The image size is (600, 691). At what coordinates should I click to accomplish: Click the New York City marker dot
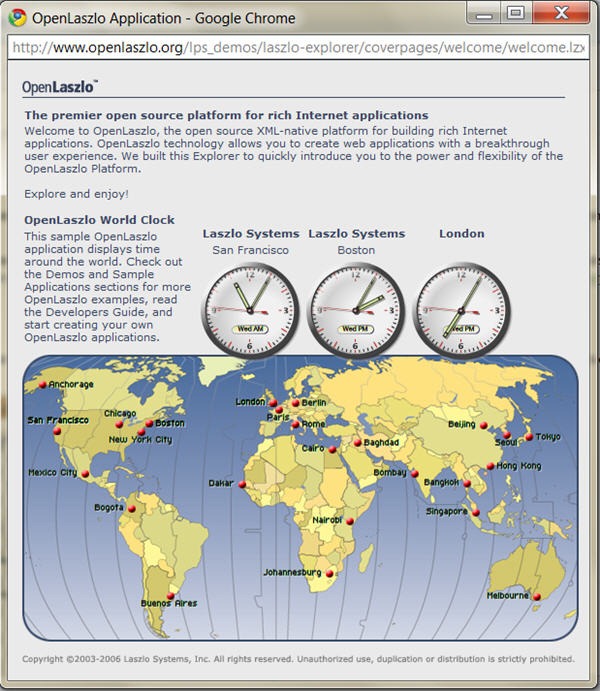tap(141, 432)
